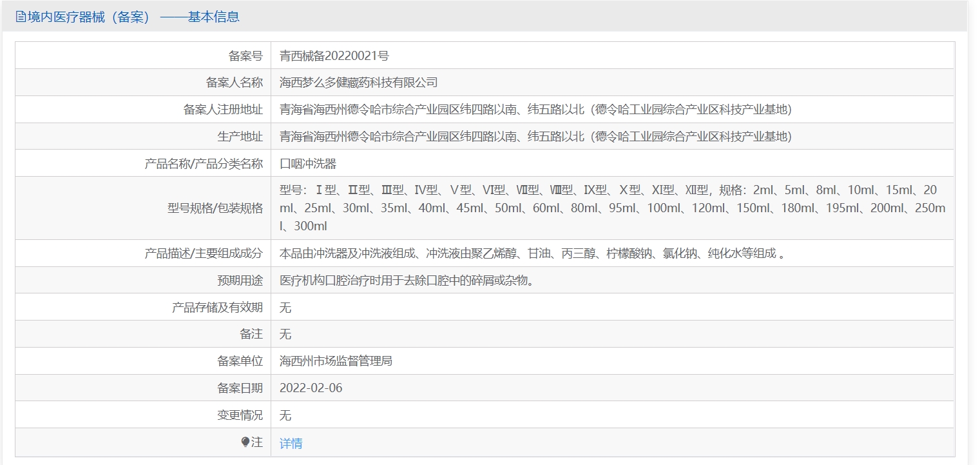Click the 备案单位 label
This screenshot has height=465, width=980.
click(240, 361)
